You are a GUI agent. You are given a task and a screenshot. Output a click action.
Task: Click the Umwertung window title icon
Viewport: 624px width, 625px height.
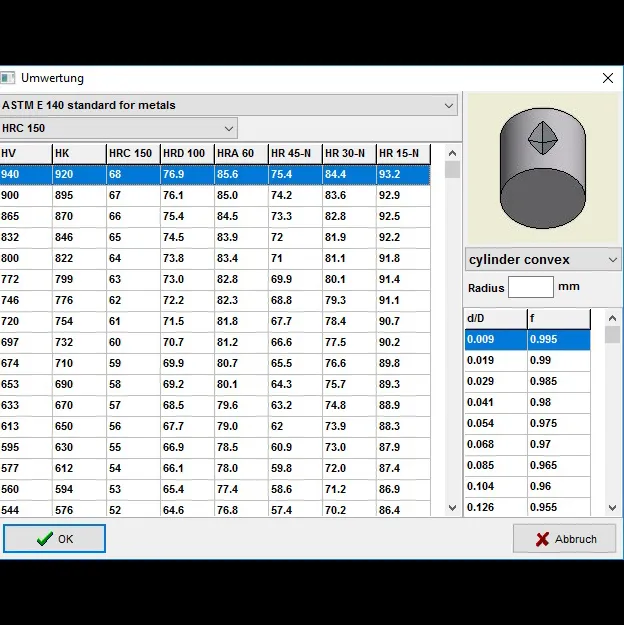pyautogui.click(x=8, y=78)
